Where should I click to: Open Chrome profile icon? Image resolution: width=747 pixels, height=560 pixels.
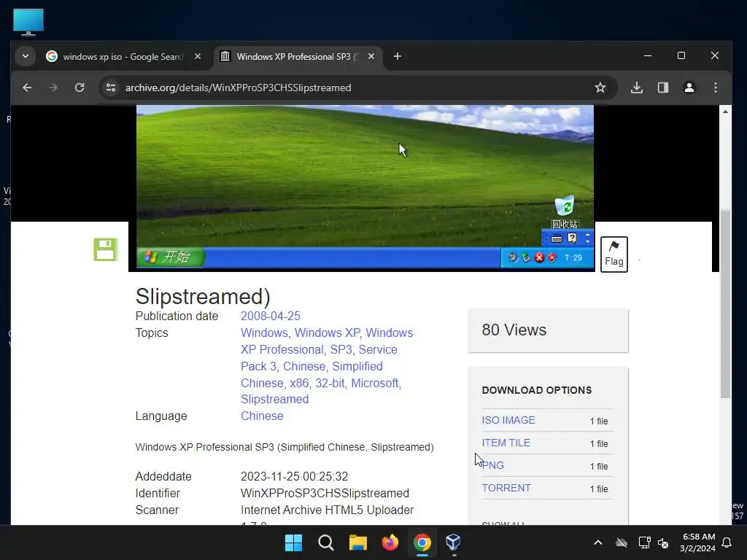[689, 87]
